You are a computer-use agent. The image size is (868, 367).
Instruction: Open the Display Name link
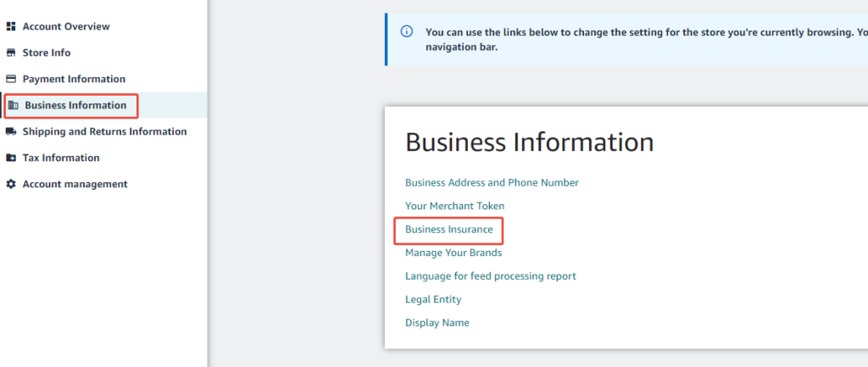(x=437, y=323)
